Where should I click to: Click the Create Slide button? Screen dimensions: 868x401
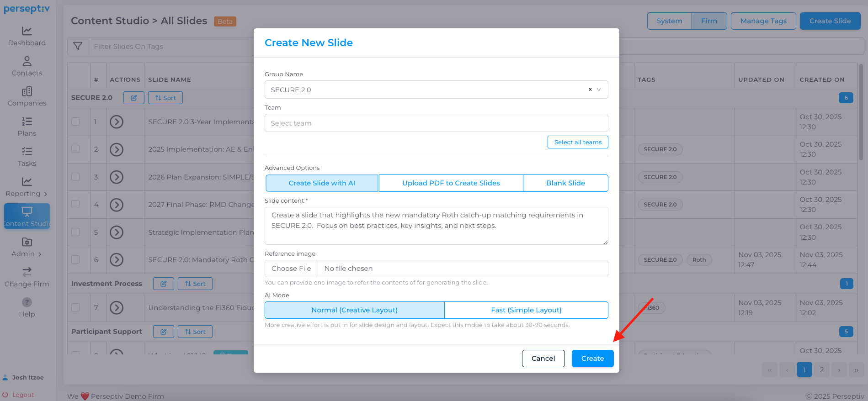tap(830, 21)
